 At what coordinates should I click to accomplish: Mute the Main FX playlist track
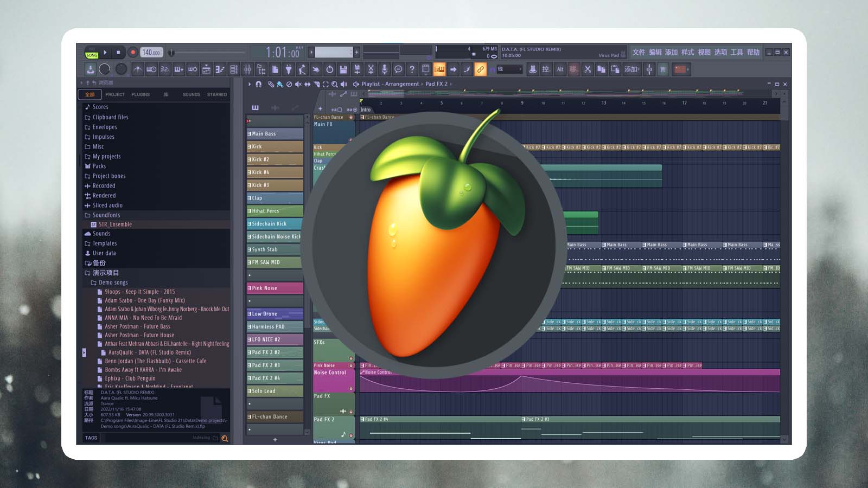coord(350,140)
